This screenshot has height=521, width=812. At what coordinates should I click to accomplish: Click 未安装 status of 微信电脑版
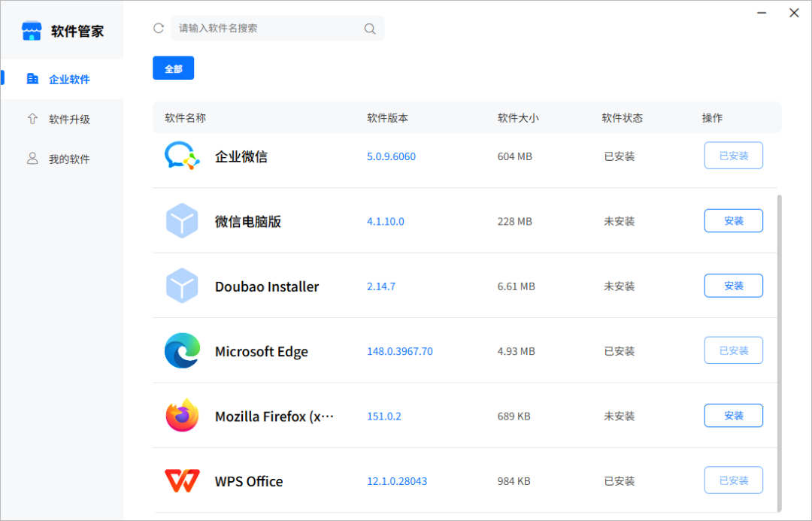619,221
